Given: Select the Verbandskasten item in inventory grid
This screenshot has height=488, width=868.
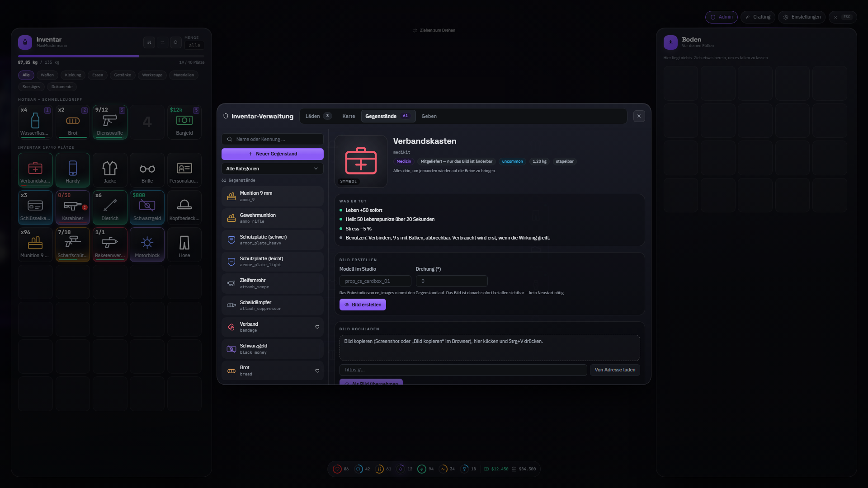Looking at the screenshot, I should point(35,170).
